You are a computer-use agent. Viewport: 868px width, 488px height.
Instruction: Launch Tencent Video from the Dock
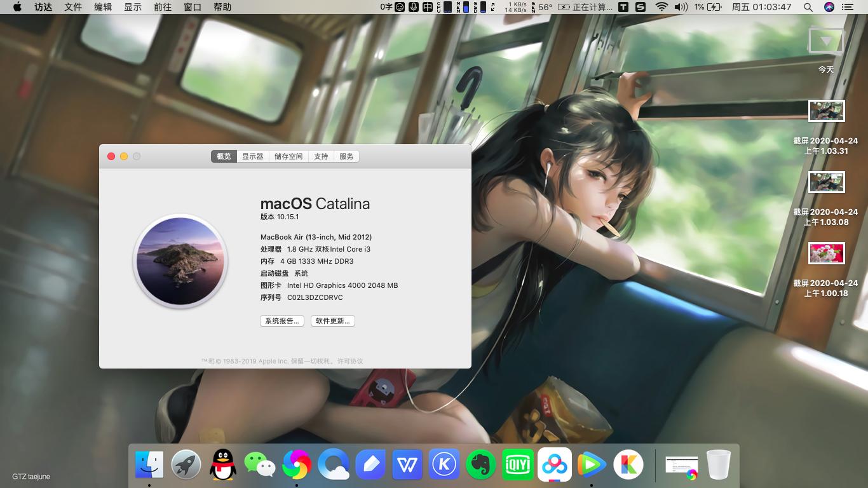(x=592, y=464)
